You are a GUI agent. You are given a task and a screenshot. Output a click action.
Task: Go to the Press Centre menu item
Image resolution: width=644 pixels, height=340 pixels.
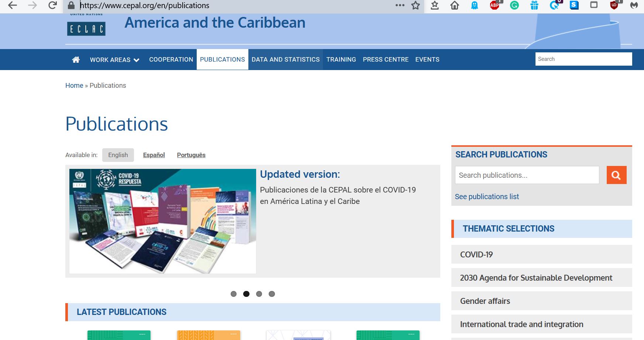click(x=385, y=60)
